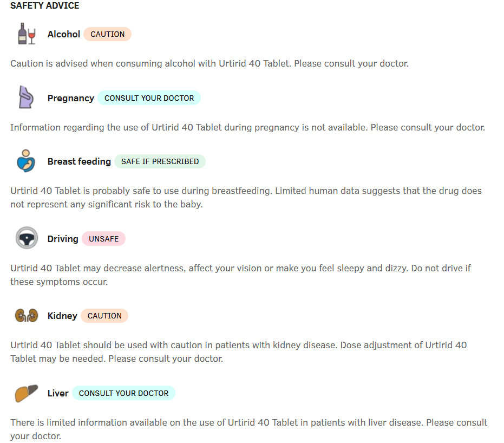This screenshot has width=504, height=443.
Task: Click the steering wheel driving icon
Action: coord(27,238)
